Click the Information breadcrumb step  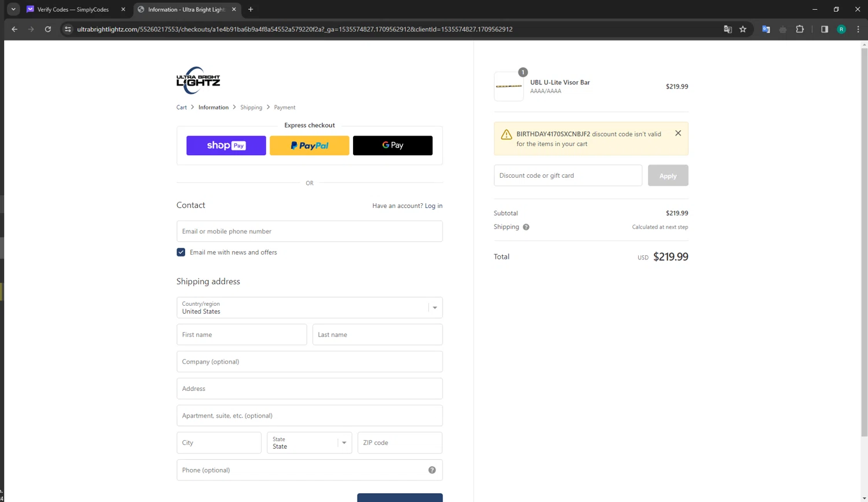pos(214,107)
